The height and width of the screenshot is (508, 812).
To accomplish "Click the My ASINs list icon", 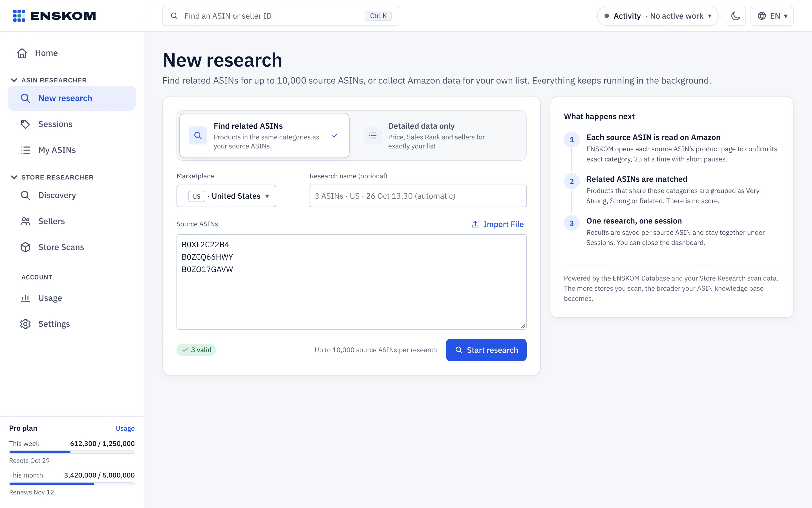I will [25, 150].
